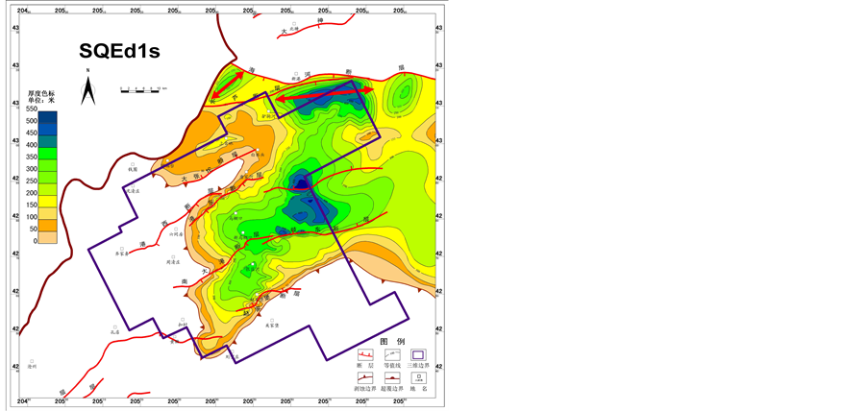Screen dimensions: 868x411
Task: Click the 550 value on the color scale
Action: pyautogui.click(x=30, y=109)
